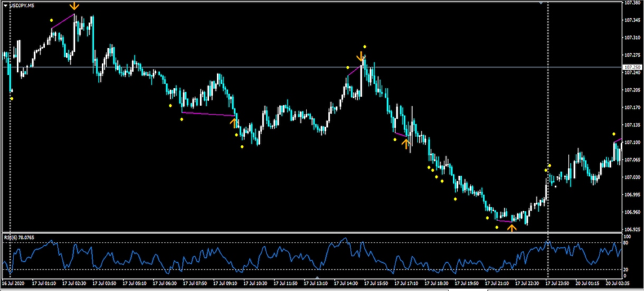
Task: Click the RSI(6) 78.0765 indicator label
Action: tap(18, 238)
